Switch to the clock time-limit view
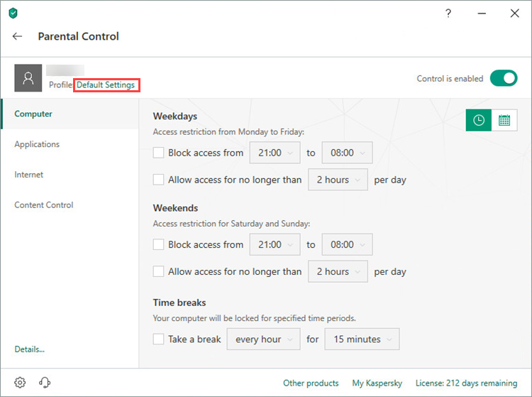 479,120
